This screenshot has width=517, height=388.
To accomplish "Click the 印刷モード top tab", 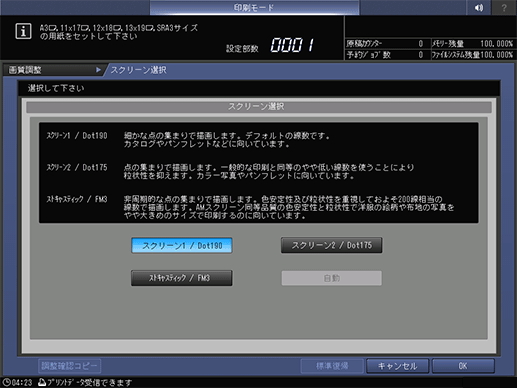I will [254, 7].
